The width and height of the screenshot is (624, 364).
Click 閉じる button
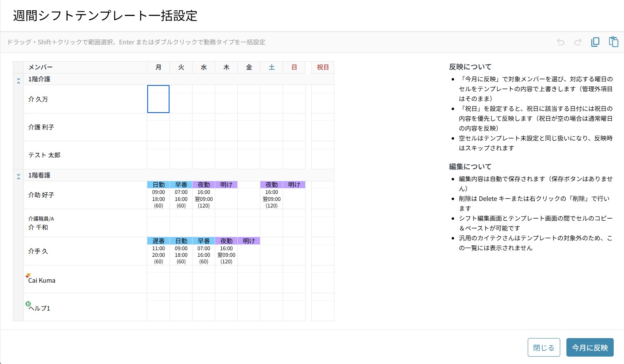pos(544,348)
